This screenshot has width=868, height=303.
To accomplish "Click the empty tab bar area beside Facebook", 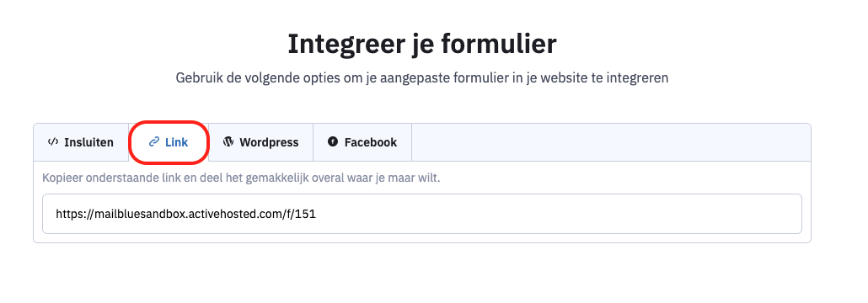I will click(611, 142).
